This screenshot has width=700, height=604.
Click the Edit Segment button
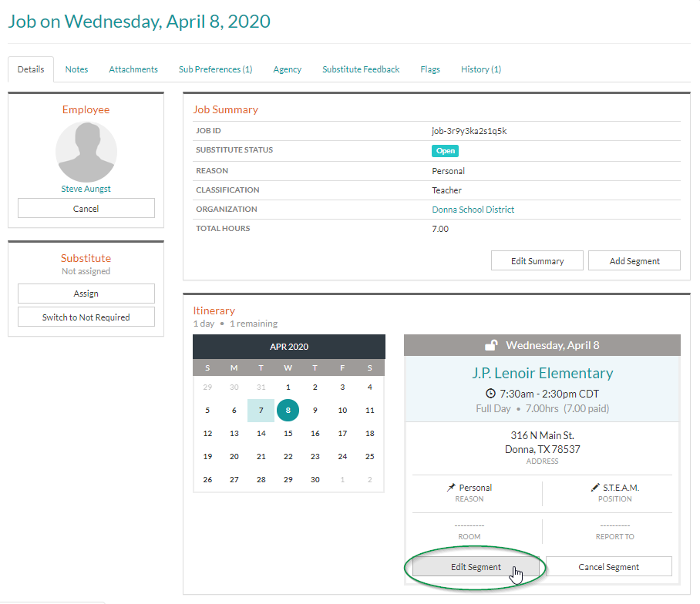point(476,566)
